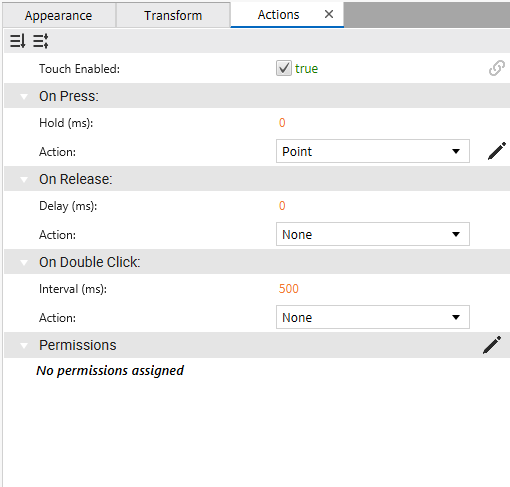Switch to the Appearance tab

[x=59, y=15]
